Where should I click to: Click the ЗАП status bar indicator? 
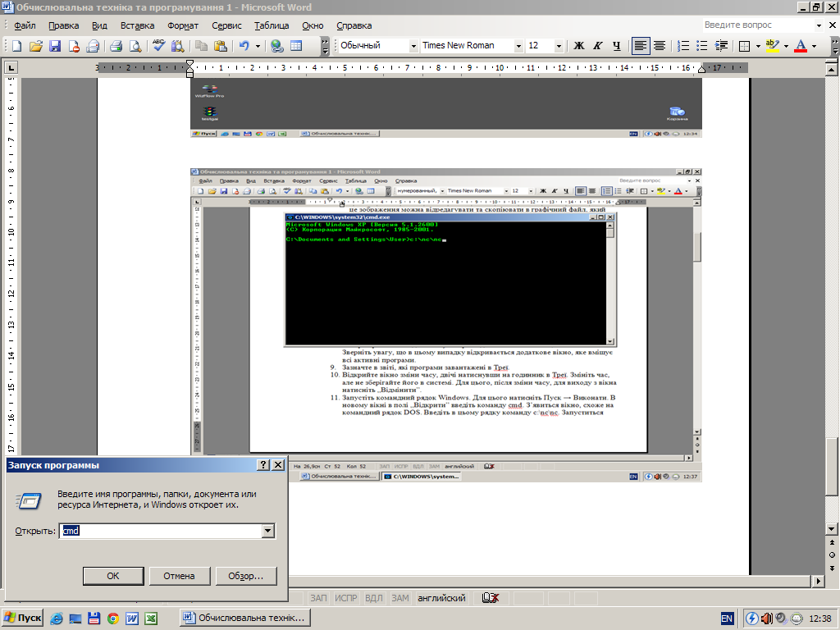[x=318, y=598]
